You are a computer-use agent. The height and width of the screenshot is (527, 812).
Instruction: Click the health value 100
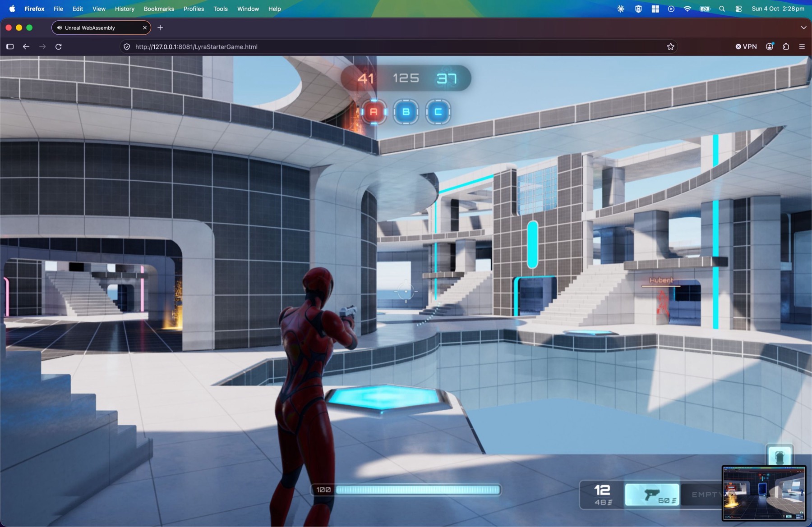323,490
